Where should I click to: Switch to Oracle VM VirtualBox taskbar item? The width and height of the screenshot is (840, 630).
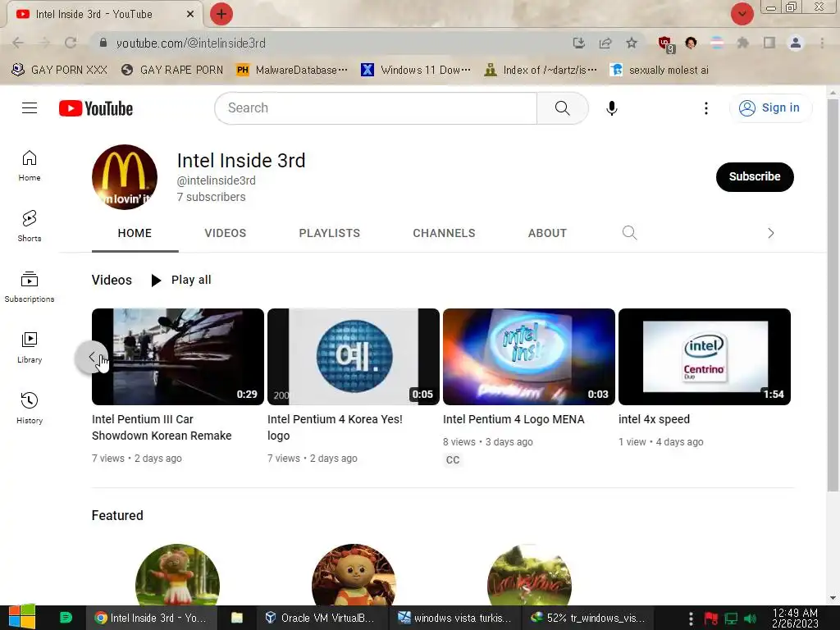point(321,618)
